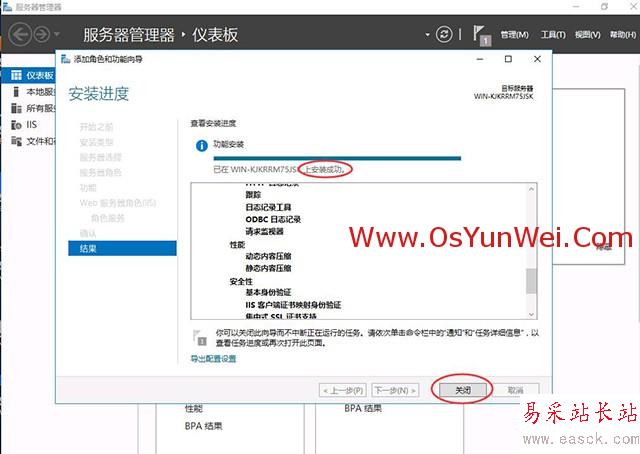The image size is (640, 454).
Task: Open the 工具(T) menu
Action: click(x=553, y=35)
